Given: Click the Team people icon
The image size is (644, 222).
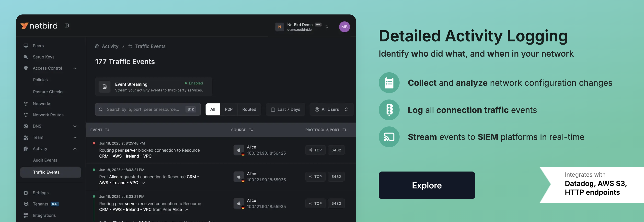Looking at the screenshot, I should point(26,137).
